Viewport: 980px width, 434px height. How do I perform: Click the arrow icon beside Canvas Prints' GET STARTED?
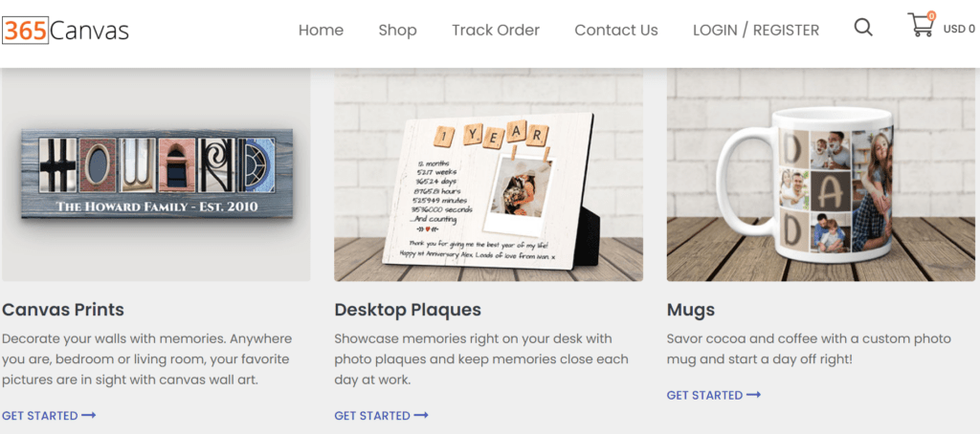pyautogui.click(x=89, y=416)
